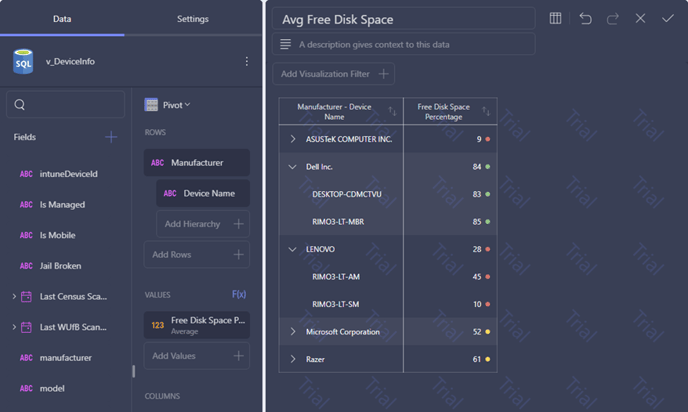
Task: Discard changes with the X icon
Action: (640, 18)
